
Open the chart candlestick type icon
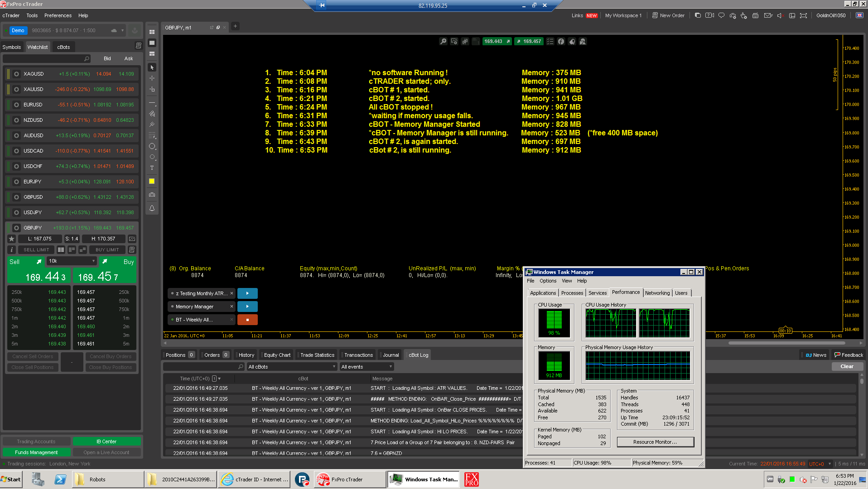click(x=465, y=41)
